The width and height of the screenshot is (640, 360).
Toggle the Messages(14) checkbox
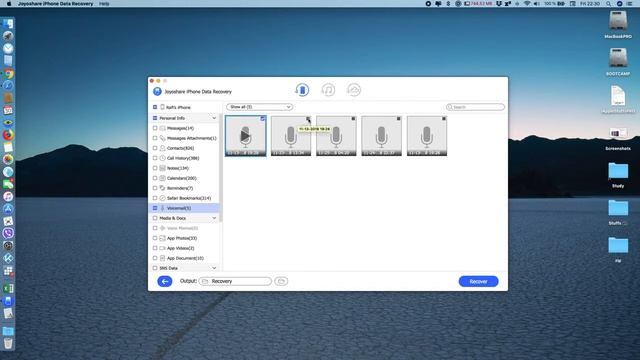(x=155, y=128)
